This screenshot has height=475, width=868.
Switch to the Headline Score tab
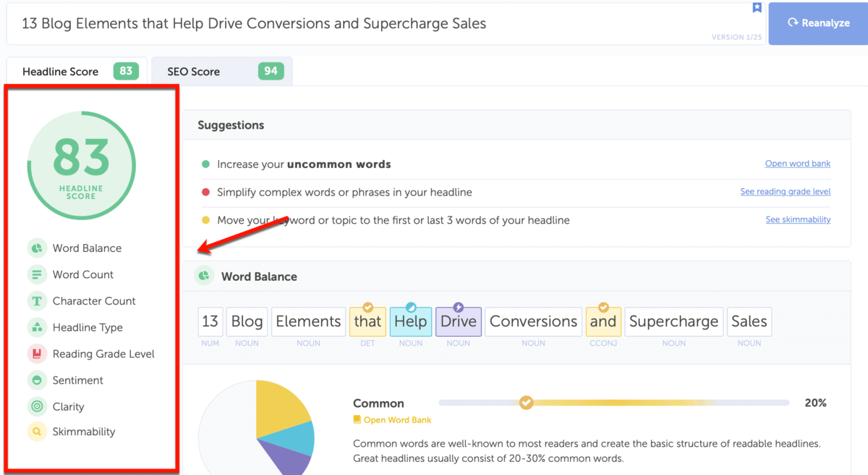tap(77, 71)
